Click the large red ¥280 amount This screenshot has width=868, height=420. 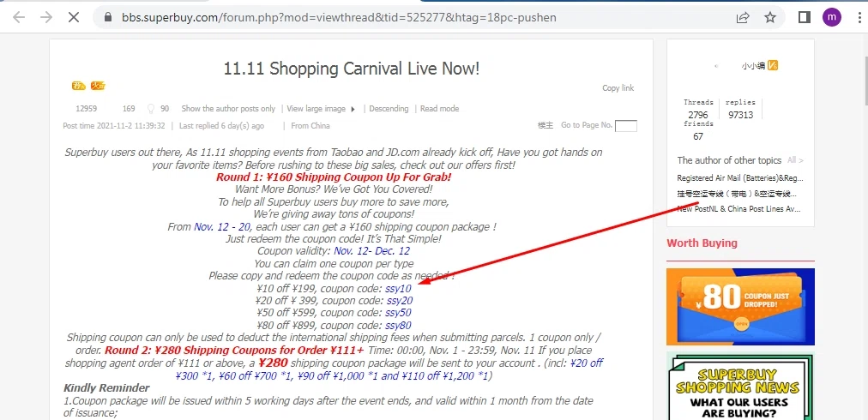pyautogui.click(x=273, y=363)
